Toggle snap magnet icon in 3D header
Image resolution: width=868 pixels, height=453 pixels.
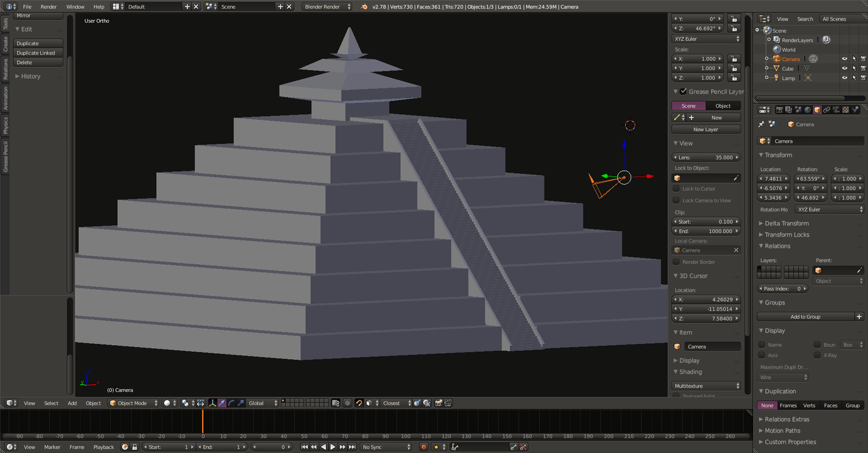[x=359, y=403]
